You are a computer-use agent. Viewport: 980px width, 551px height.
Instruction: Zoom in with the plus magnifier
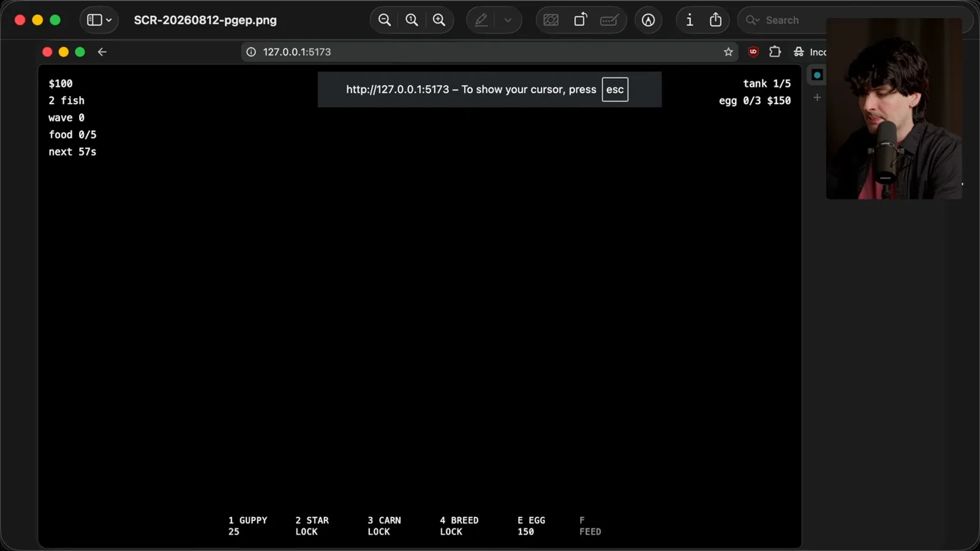coord(439,20)
